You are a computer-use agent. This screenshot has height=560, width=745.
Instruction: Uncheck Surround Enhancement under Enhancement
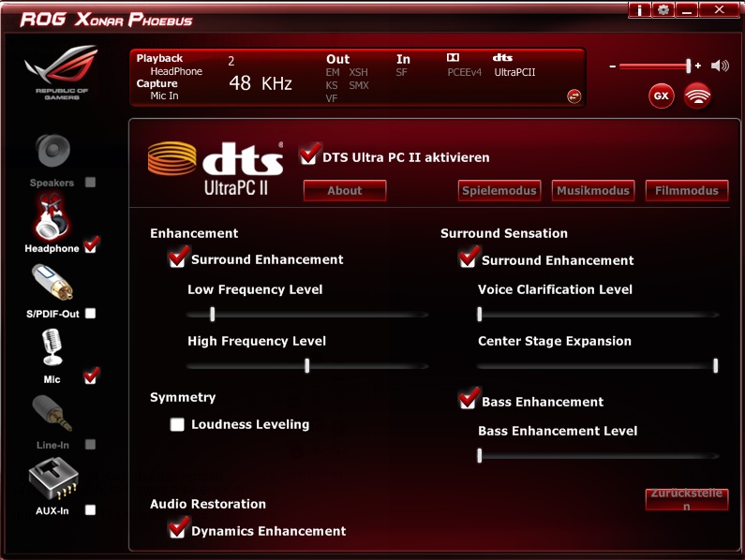(x=178, y=258)
